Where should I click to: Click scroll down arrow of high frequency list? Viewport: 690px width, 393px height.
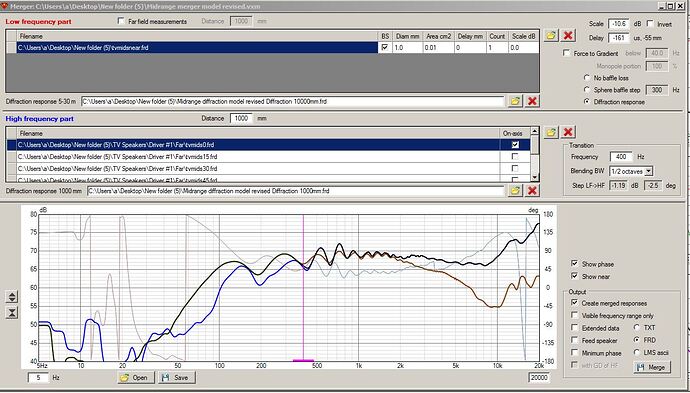click(535, 177)
